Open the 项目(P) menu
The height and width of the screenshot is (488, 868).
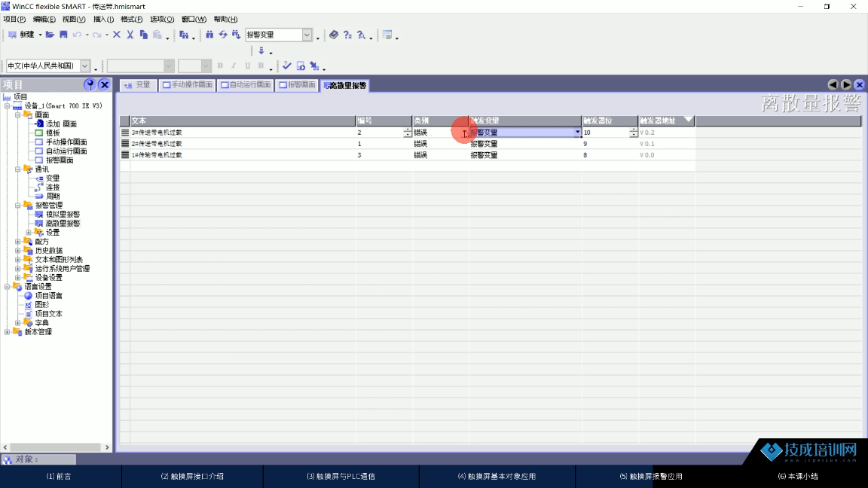tap(14, 20)
